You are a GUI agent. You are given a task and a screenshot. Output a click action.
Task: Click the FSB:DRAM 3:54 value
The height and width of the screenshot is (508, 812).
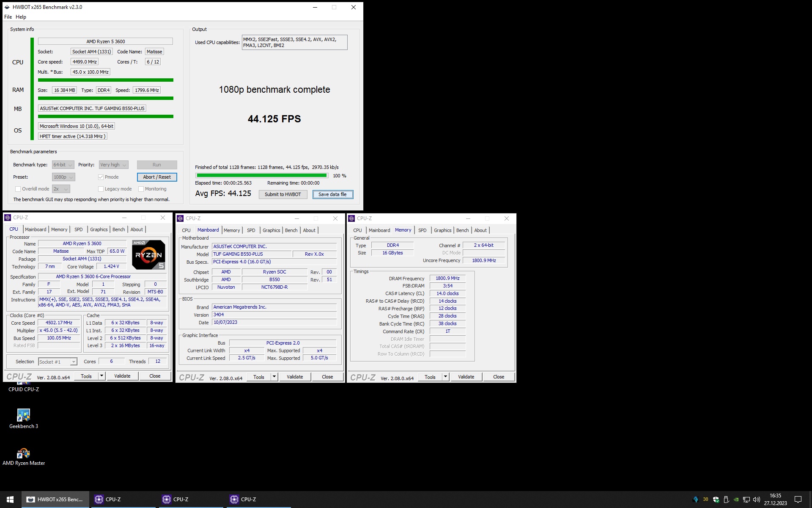pos(447,286)
